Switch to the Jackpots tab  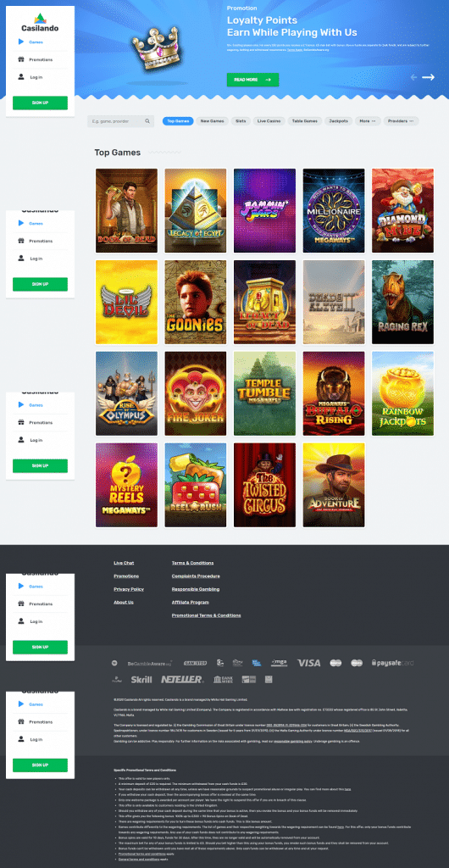[338, 120]
